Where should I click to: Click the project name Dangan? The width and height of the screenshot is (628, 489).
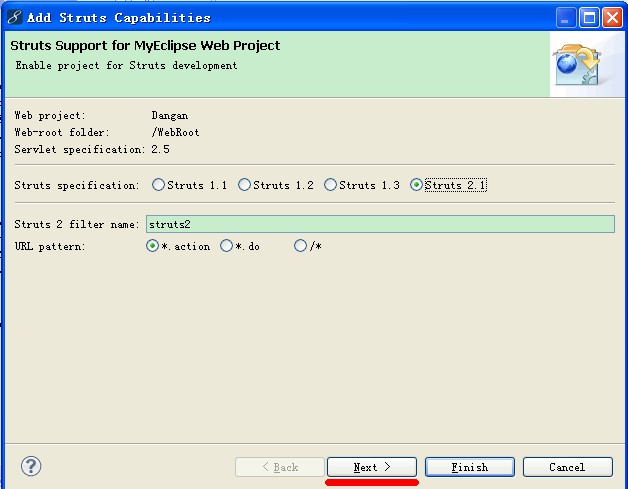[170, 116]
